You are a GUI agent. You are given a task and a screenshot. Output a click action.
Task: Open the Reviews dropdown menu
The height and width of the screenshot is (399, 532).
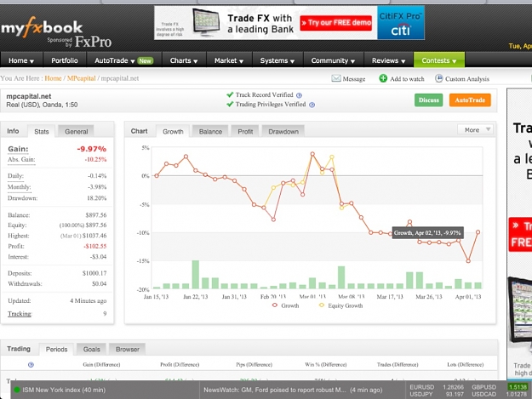tap(388, 60)
